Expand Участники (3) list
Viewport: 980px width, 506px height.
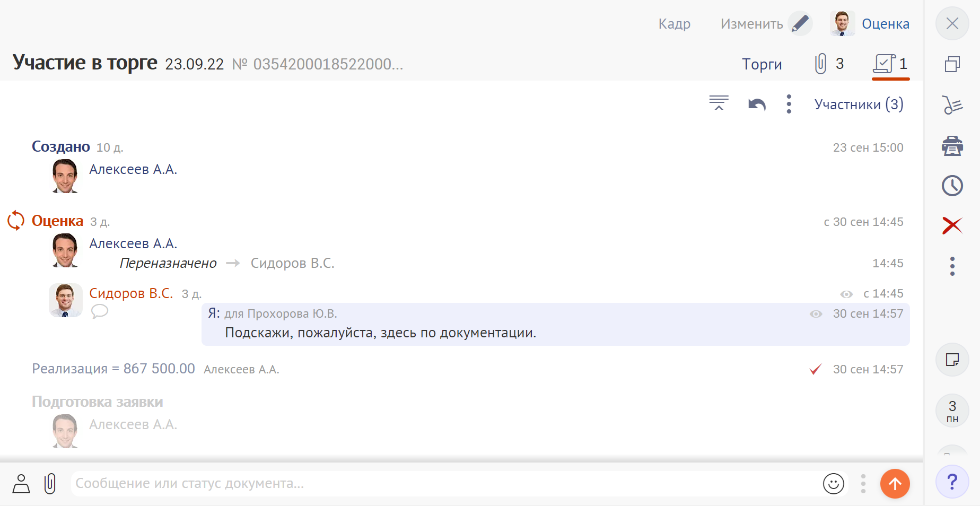pos(859,104)
